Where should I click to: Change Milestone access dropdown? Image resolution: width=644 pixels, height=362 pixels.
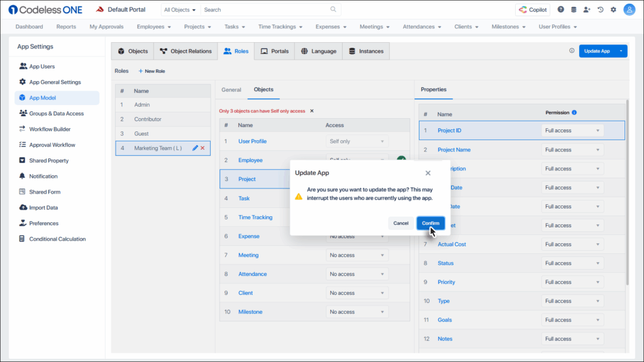(357, 312)
